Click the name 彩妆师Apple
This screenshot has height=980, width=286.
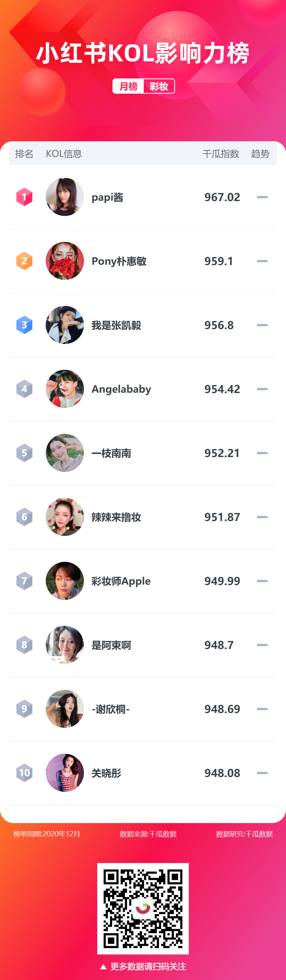121,581
